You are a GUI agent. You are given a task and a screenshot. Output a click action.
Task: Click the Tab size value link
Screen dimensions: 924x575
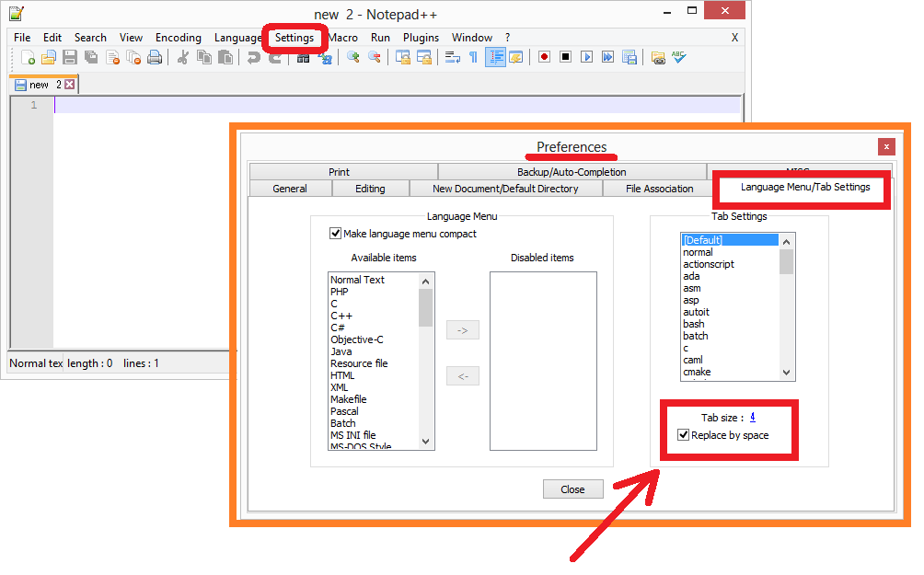(753, 417)
